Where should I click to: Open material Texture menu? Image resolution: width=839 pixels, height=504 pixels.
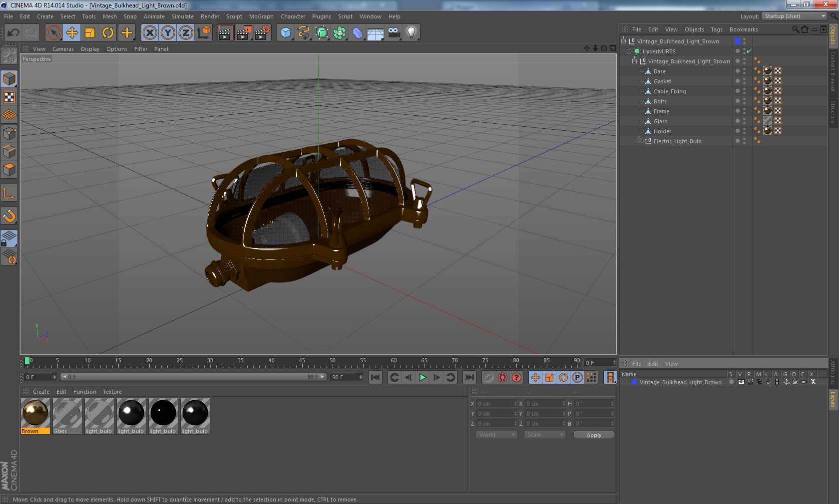click(x=112, y=392)
